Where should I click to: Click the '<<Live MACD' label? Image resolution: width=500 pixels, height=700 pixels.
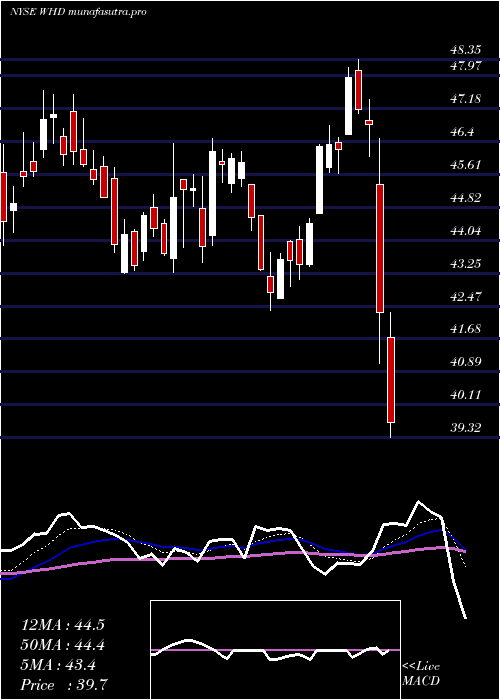pyautogui.click(x=421, y=674)
